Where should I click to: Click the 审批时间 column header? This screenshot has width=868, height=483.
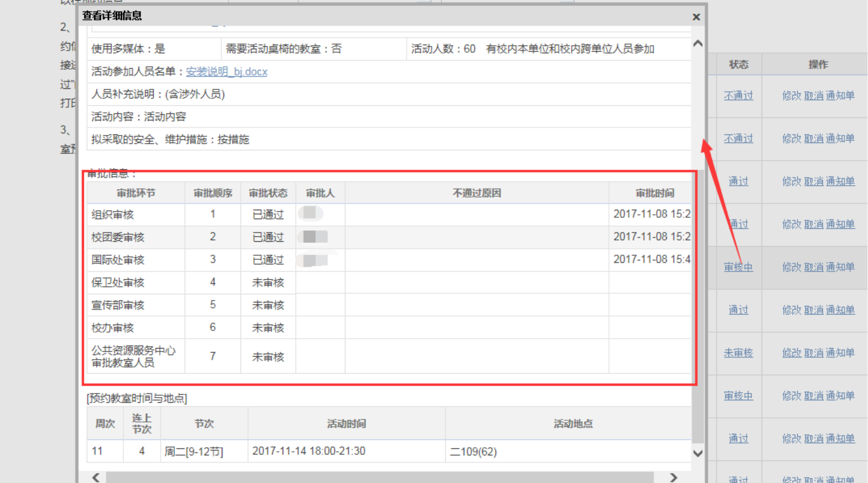pyautogui.click(x=654, y=193)
